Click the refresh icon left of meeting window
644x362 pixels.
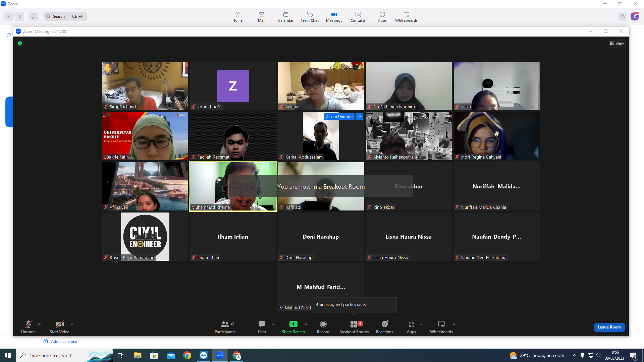click(9, 35)
